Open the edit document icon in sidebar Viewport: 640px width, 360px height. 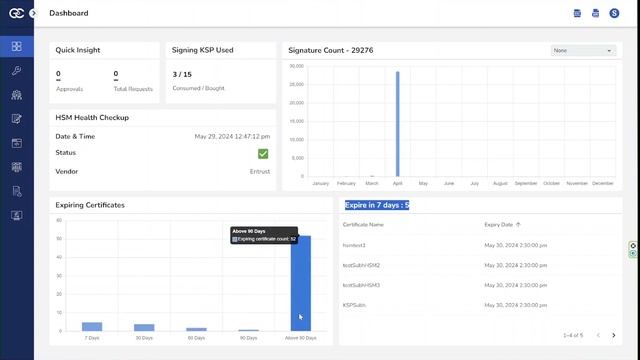pos(17,119)
